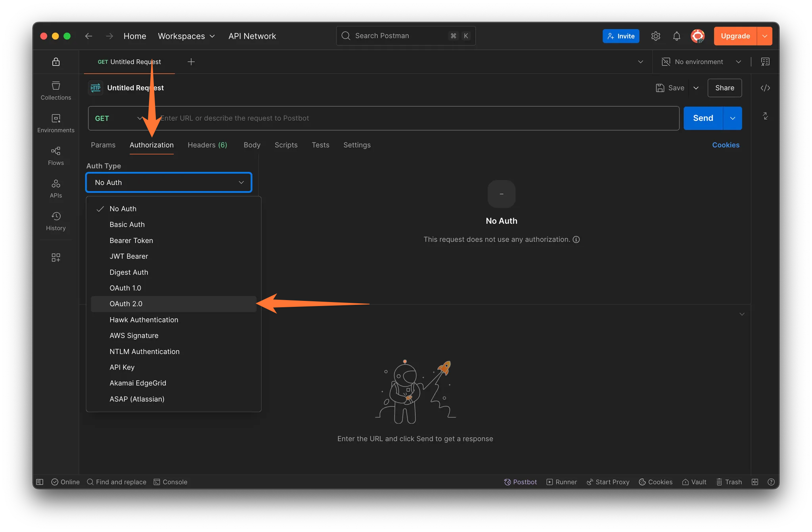Open the environment quick look icon
Viewport: 812px width, 532px height.
[x=765, y=62]
